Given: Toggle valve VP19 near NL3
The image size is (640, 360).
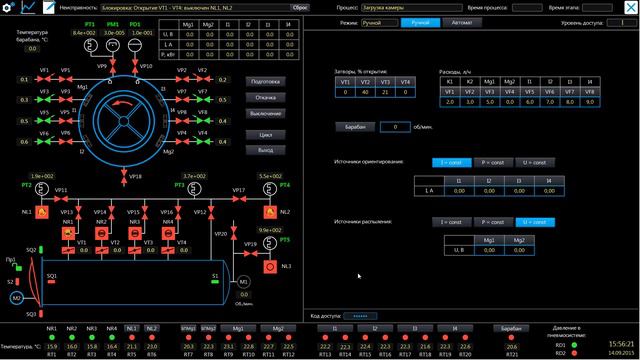Looking at the screenshot, I should click(x=251, y=253).
